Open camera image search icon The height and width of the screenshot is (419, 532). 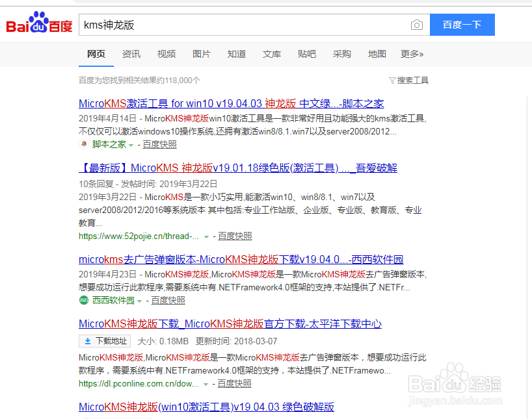click(x=417, y=25)
